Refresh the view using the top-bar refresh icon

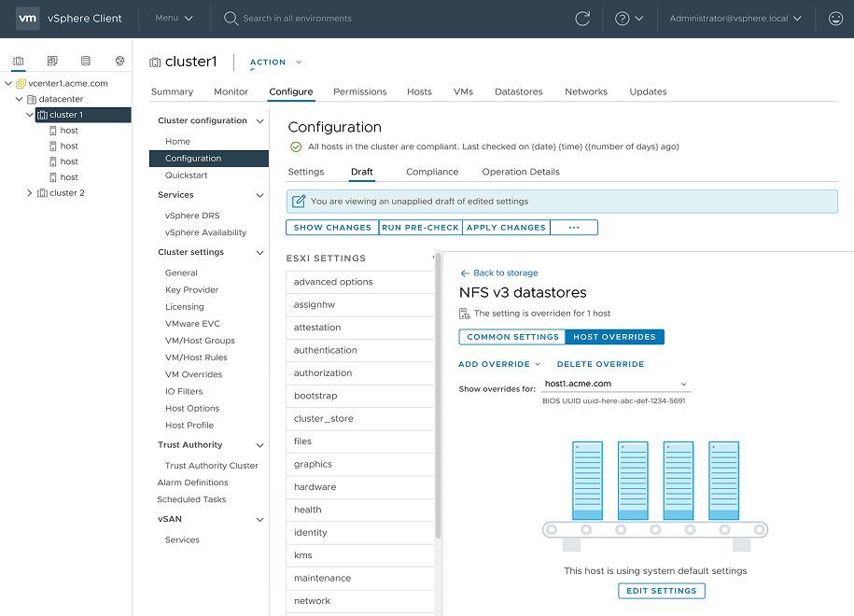(582, 18)
